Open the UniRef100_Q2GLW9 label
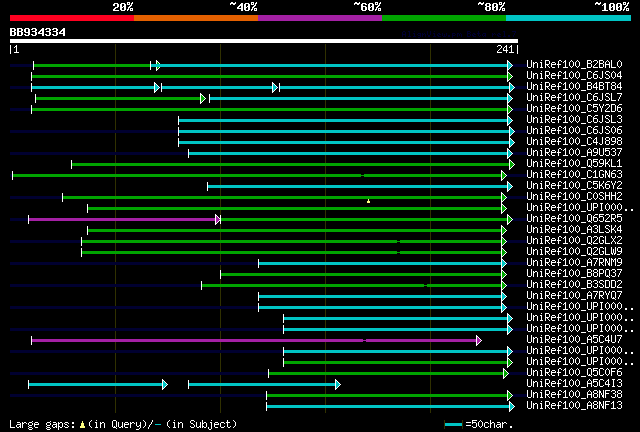 574,252
